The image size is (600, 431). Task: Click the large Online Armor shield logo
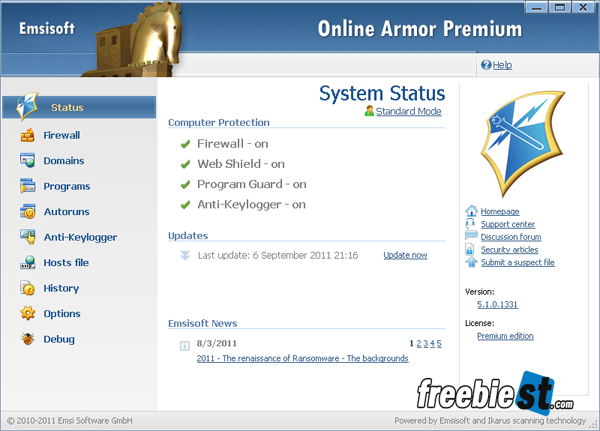(x=523, y=144)
